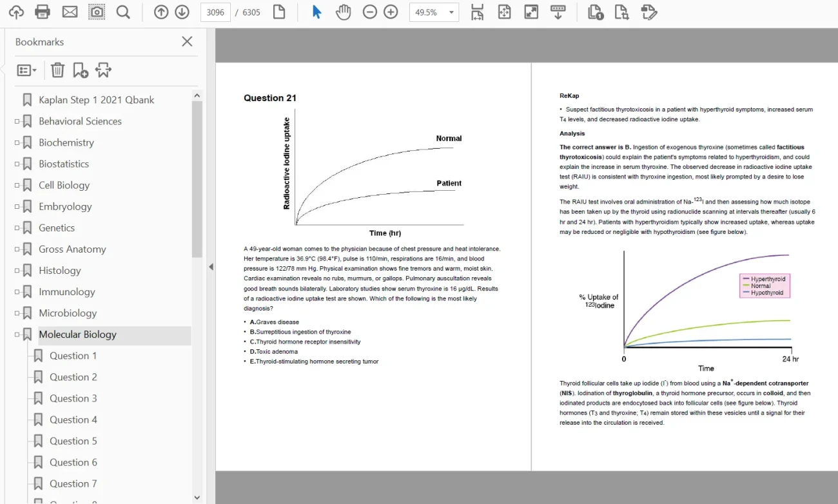Click the read mode download-arrow icon
Image resolution: width=838 pixels, height=504 pixels.
pyautogui.click(x=558, y=12)
